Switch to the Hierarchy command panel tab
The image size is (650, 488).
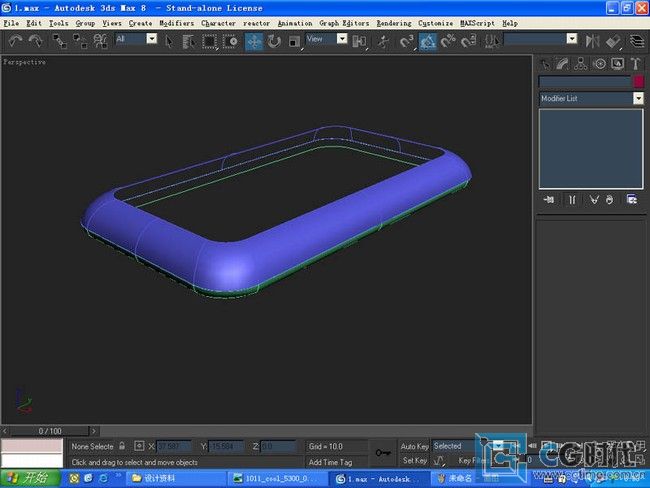[x=581, y=63]
